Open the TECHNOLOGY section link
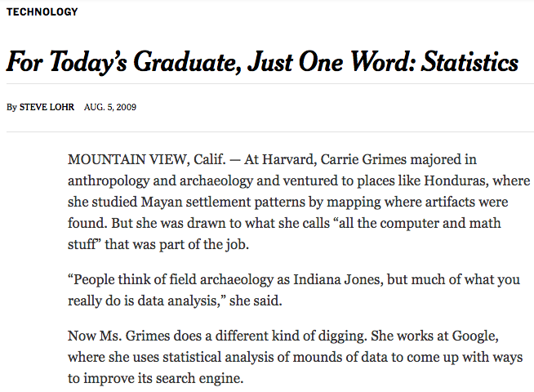This screenshot has height=392, width=534. 42,12
